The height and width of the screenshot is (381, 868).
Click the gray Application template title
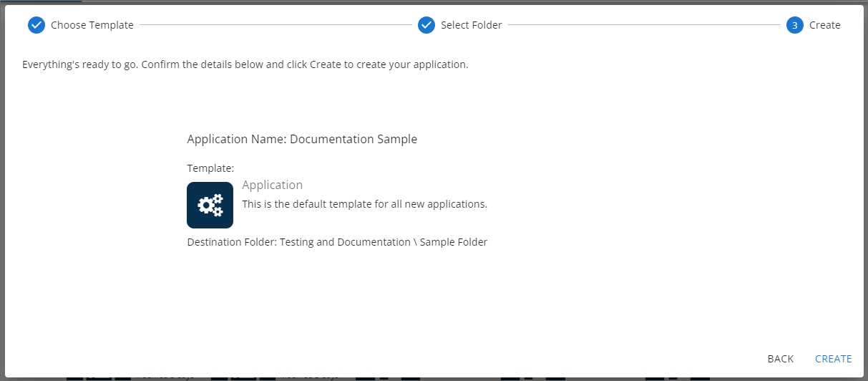(x=272, y=185)
